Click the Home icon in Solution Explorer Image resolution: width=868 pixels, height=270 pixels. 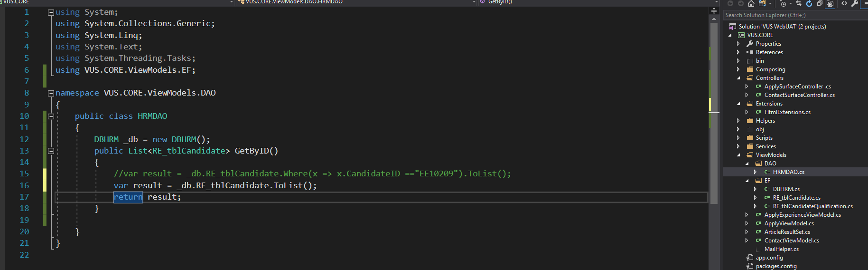tap(751, 4)
